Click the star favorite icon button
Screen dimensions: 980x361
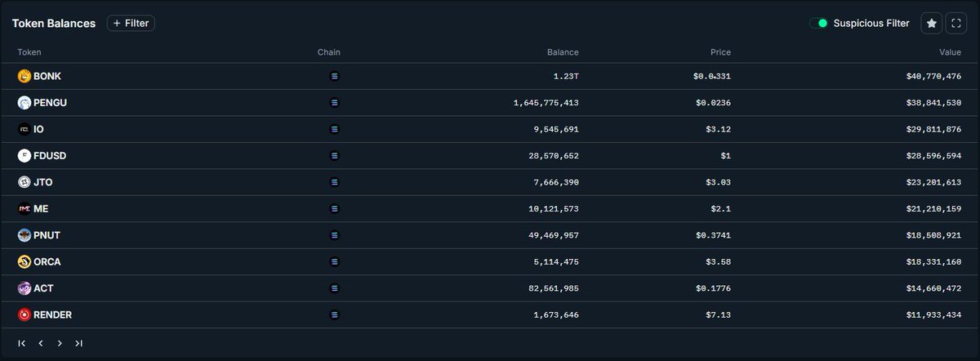tap(931, 23)
